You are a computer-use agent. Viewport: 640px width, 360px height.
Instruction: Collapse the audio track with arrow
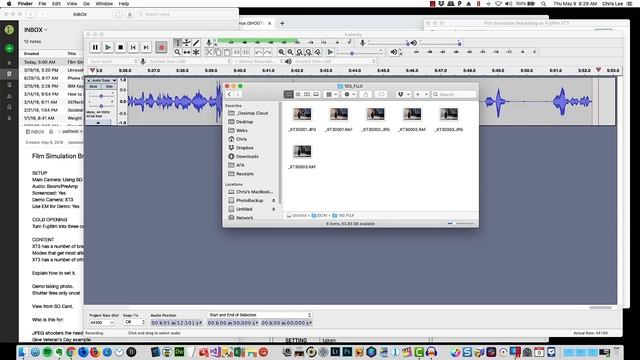98,122
